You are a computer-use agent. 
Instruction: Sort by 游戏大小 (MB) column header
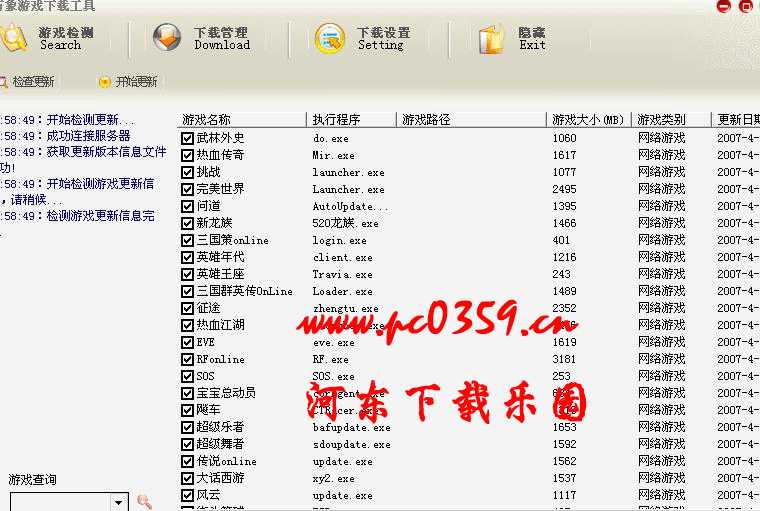pyautogui.click(x=589, y=119)
